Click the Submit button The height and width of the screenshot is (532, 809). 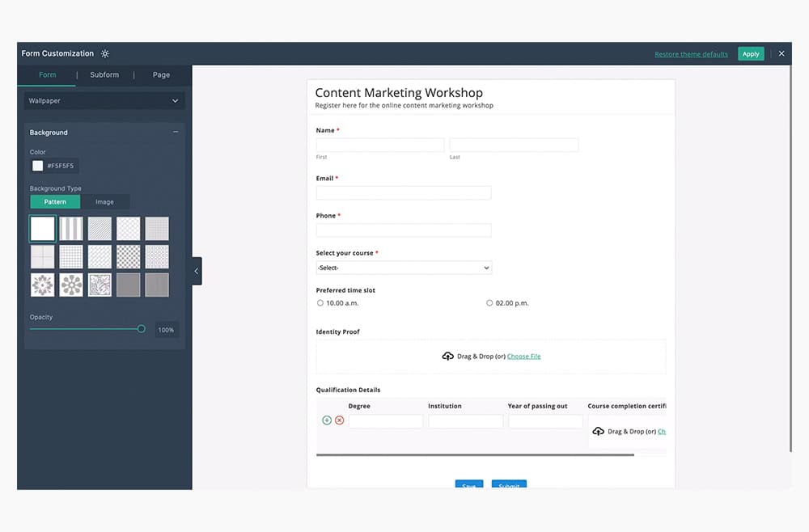[x=509, y=484]
